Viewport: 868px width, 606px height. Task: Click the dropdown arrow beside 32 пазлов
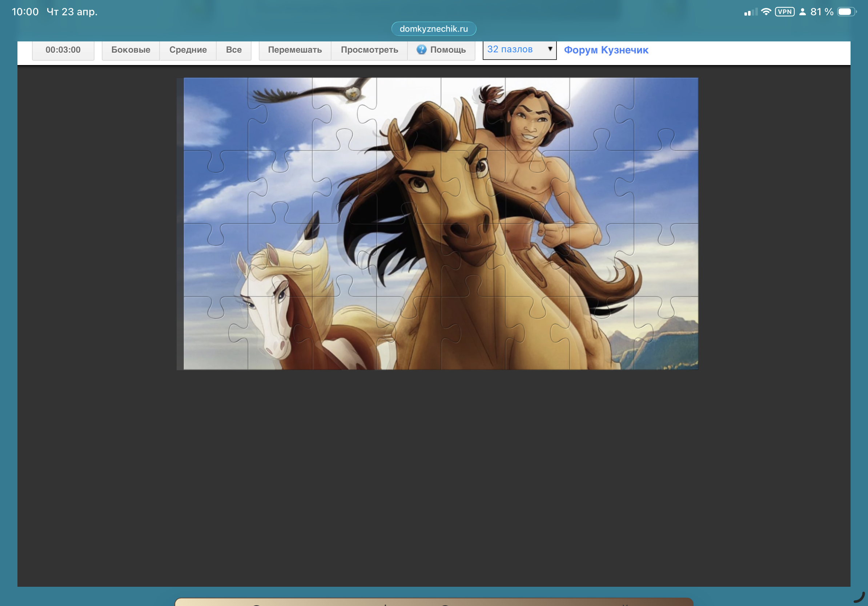tap(550, 49)
